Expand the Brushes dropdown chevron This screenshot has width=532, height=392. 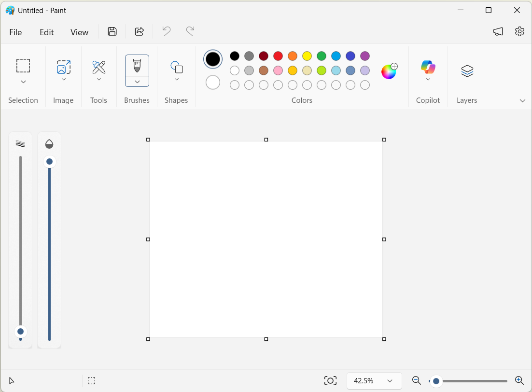click(137, 82)
